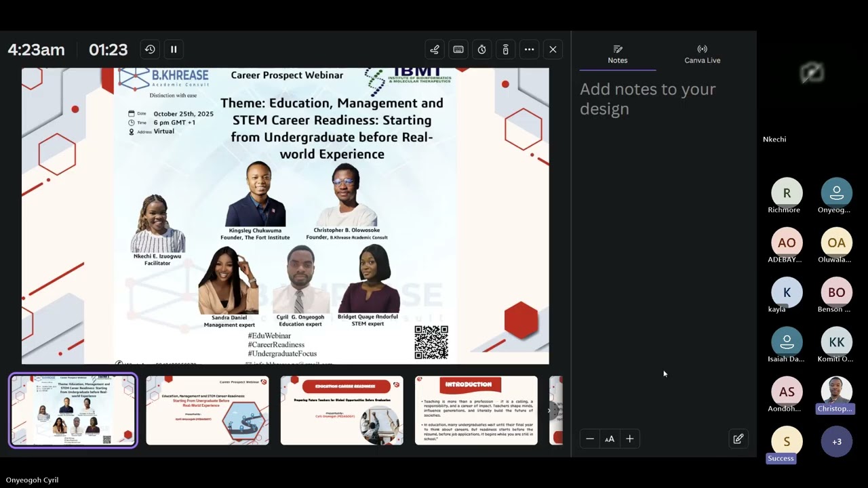Click the AO ADEBAY... participant avatar

[787, 243]
